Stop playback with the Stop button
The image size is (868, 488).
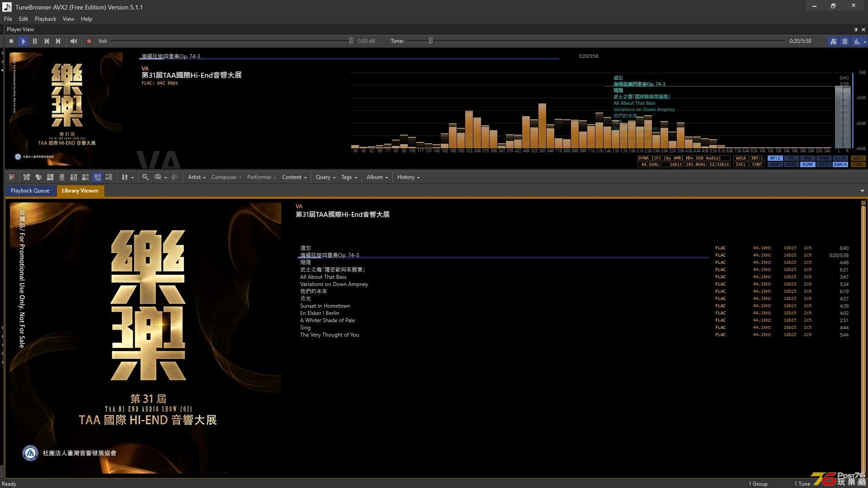click(11, 41)
